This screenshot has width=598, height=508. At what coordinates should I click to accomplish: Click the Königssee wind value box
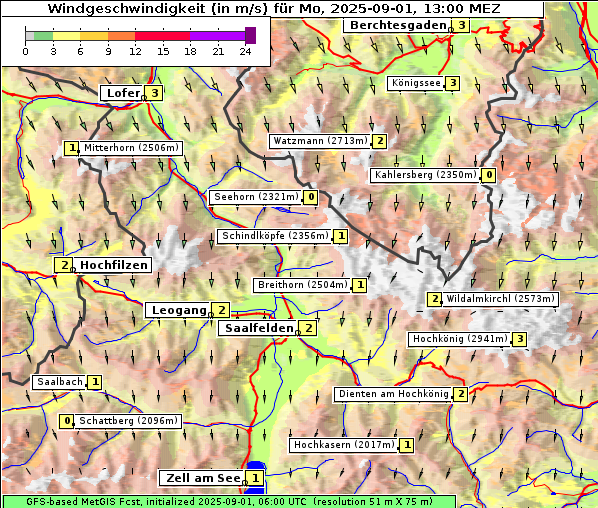pyautogui.click(x=453, y=83)
